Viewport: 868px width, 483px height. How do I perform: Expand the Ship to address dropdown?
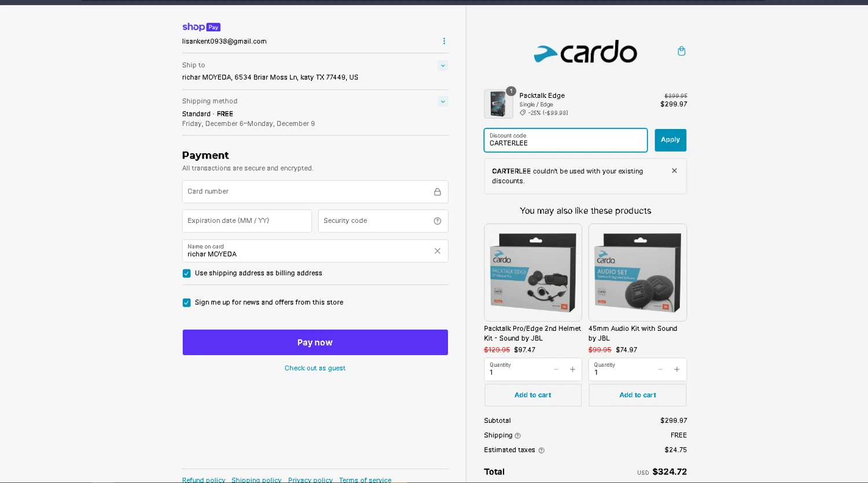(x=443, y=65)
